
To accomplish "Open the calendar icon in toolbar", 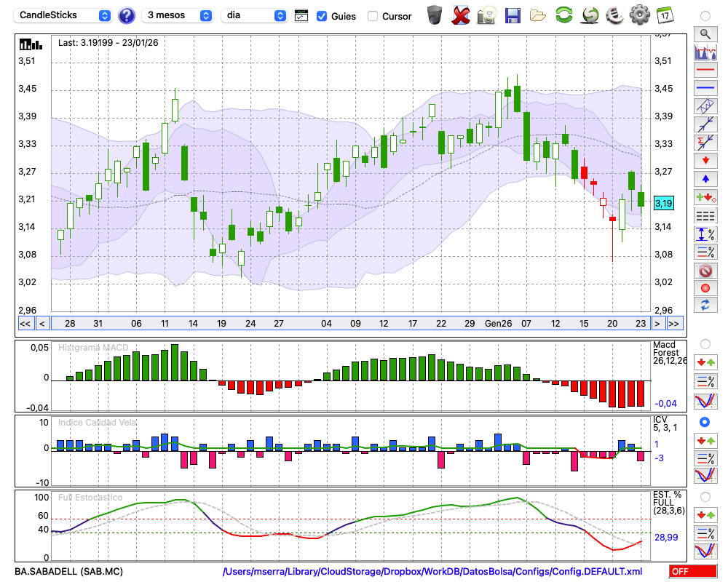I will tap(664, 15).
